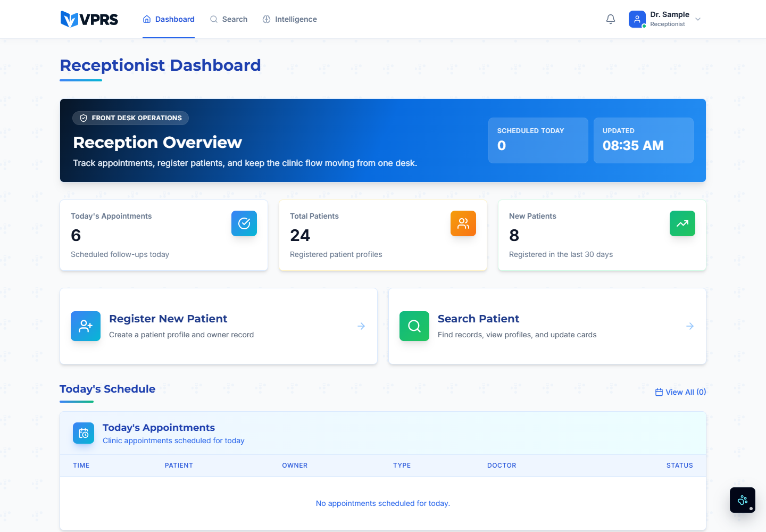Click the calendar icon beside View All
The width and height of the screenshot is (766, 532).
coord(659,392)
